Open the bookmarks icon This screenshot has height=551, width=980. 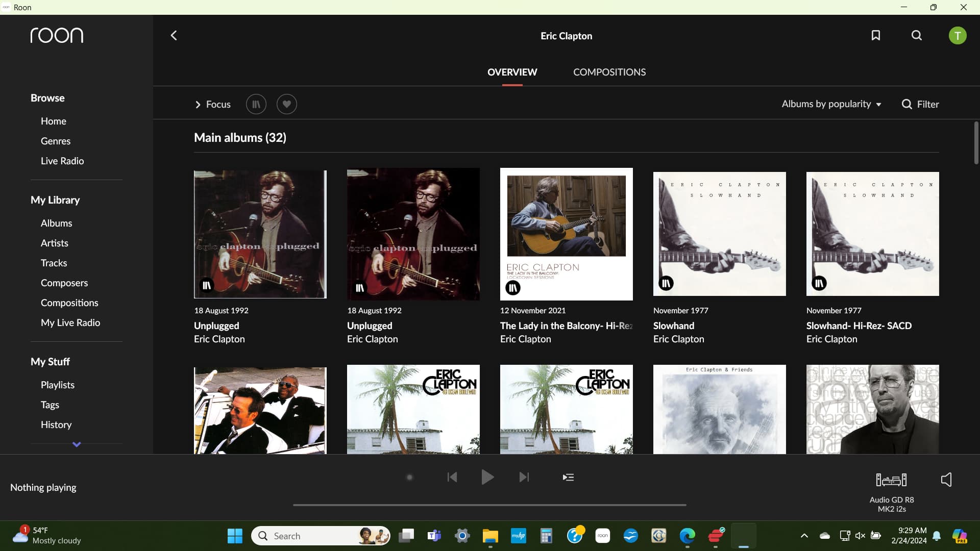(x=876, y=35)
